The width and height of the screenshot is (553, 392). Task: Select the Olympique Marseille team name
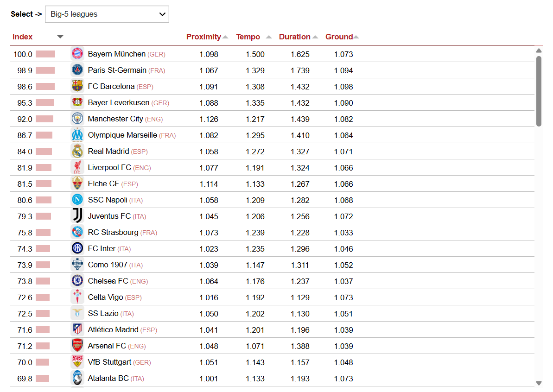122,135
